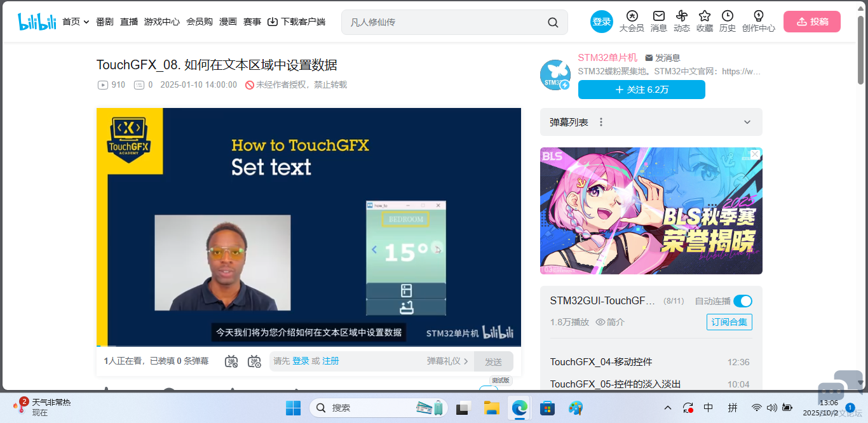Open the 游戏中心 nav item
This screenshot has height=423, width=868.
click(162, 22)
